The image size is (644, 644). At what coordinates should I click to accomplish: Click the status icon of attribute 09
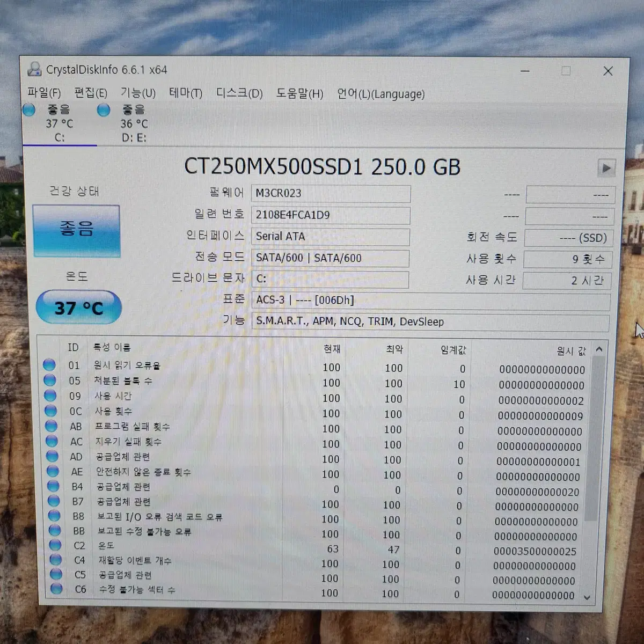(50, 396)
